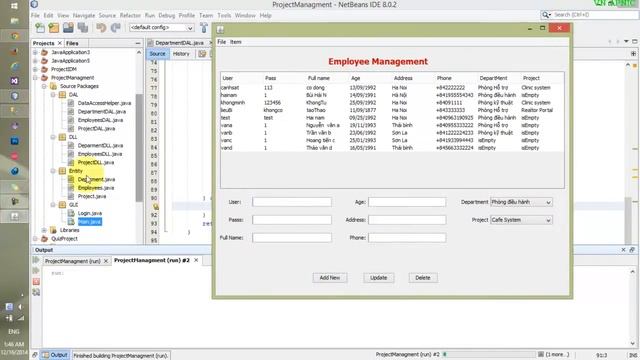Close the Output panel with its X

pyautogui.click(x=623, y=249)
